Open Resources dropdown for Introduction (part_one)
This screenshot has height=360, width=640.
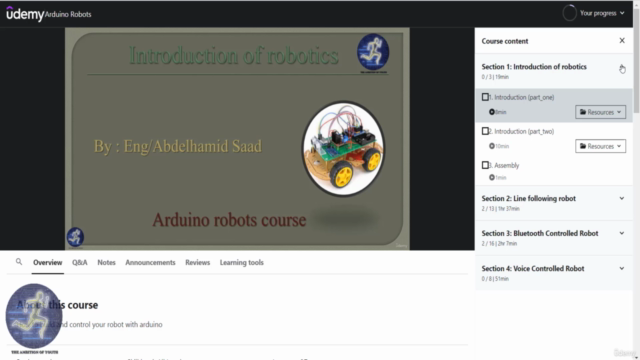point(600,112)
